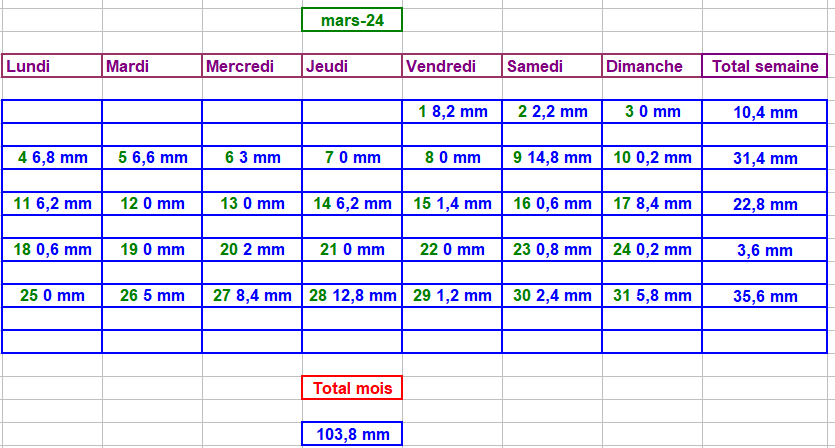This screenshot has width=835, height=448.
Task: Select the day 20 cell with 2 mm
Action: coord(252,249)
